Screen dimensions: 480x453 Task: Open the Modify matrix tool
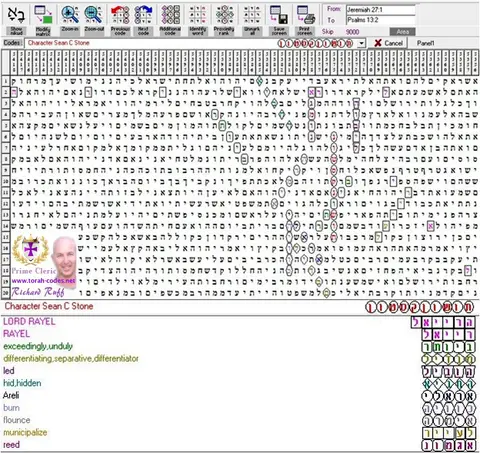[43, 15]
